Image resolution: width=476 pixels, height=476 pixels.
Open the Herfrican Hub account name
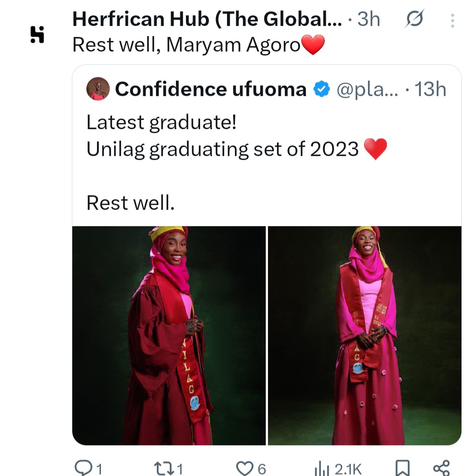[x=206, y=19]
